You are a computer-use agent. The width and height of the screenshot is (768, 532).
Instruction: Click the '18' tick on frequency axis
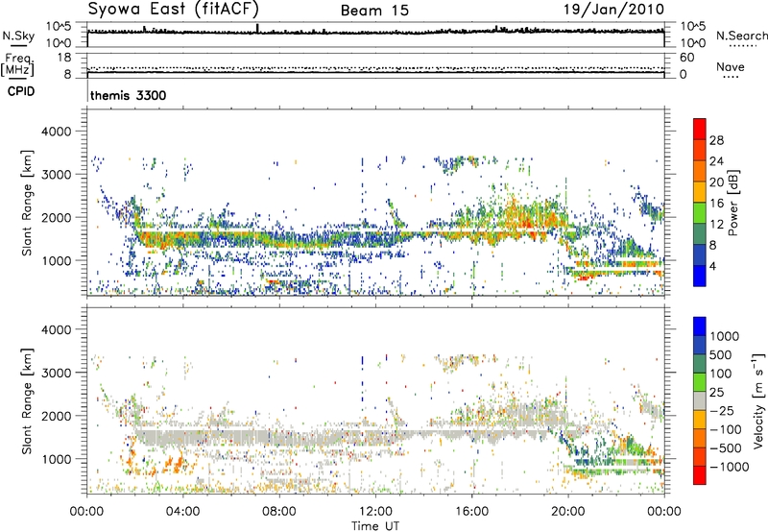[64, 57]
